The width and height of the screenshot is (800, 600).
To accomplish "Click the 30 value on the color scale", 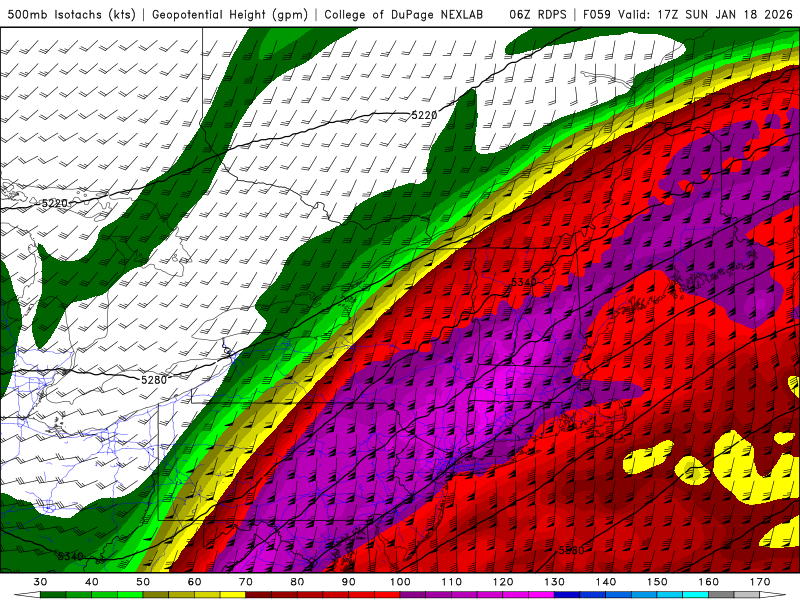I will [40, 582].
